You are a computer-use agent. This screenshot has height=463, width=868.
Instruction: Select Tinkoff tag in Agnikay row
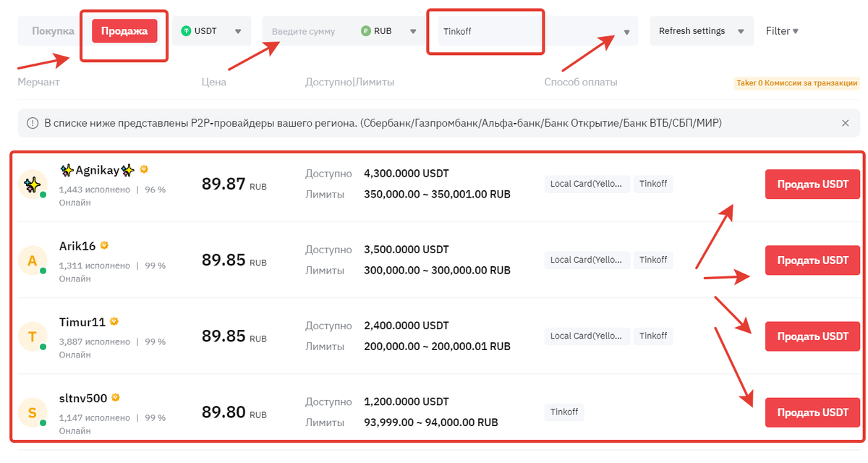pos(653,184)
